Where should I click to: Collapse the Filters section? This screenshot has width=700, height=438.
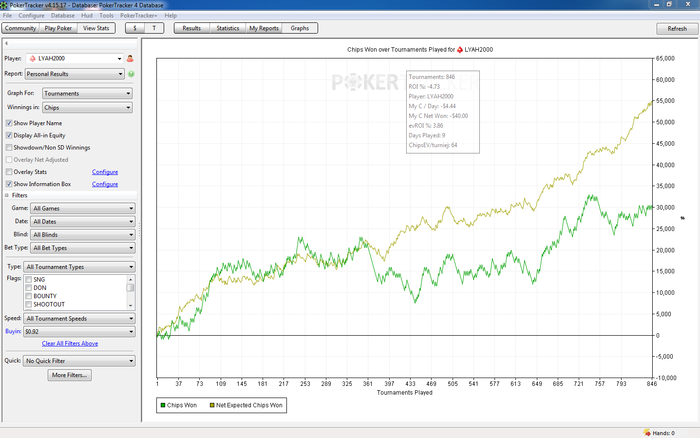point(7,196)
